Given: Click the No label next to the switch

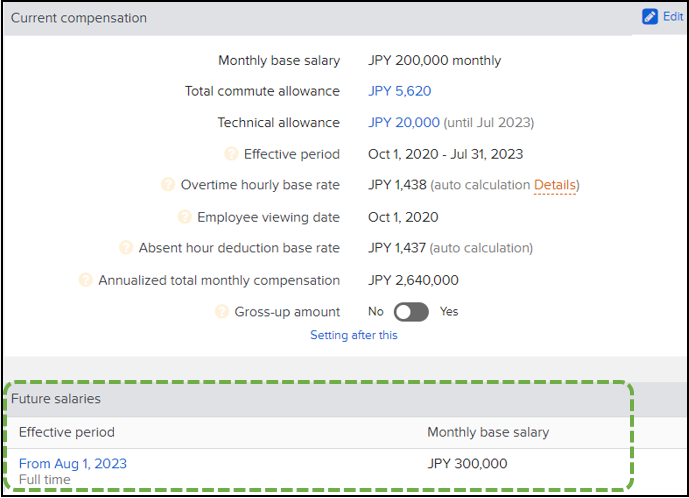Looking at the screenshot, I should 376,312.
